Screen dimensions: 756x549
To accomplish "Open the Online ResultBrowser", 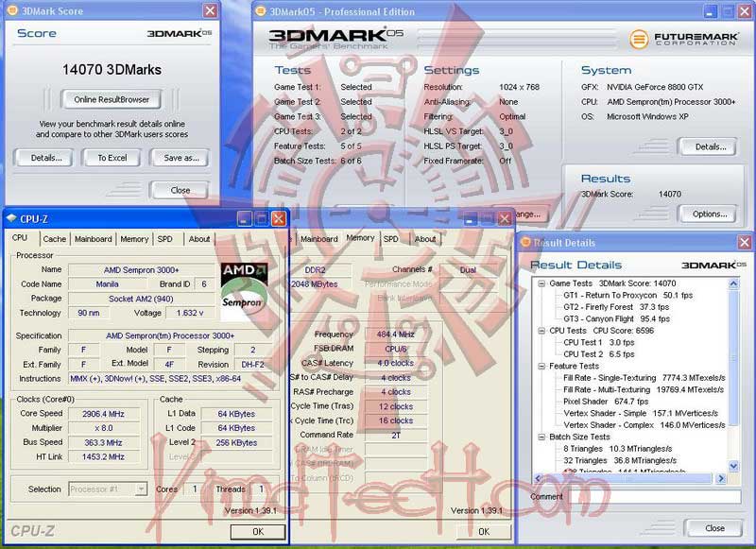I will pos(112,100).
